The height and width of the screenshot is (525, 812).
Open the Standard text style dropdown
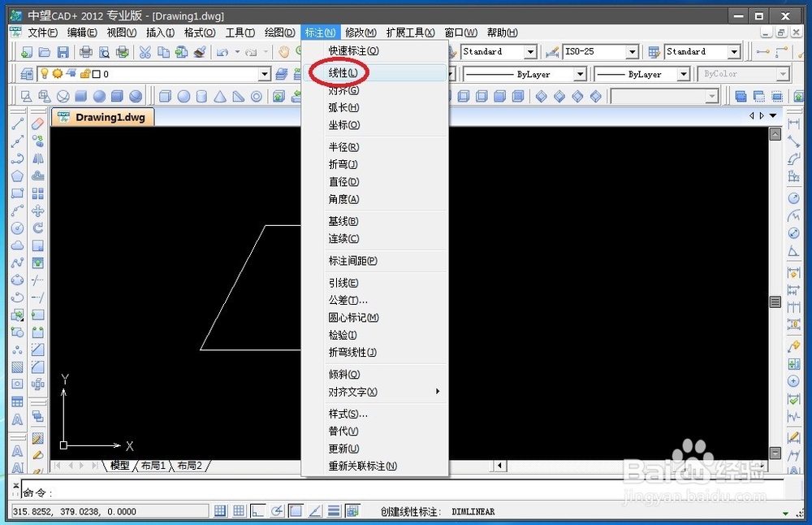[x=530, y=52]
